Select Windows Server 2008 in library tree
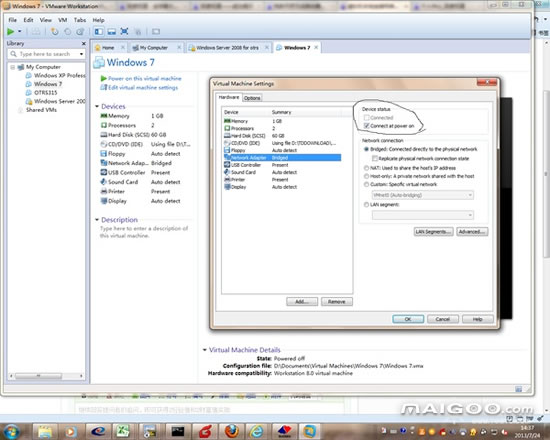The height and width of the screenshot is (440, 550). pos(55,101)
